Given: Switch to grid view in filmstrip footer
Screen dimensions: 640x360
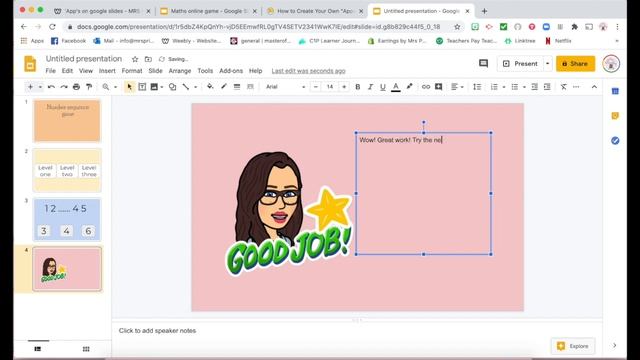Looking at the screenshot, I should tap(86, 349).
